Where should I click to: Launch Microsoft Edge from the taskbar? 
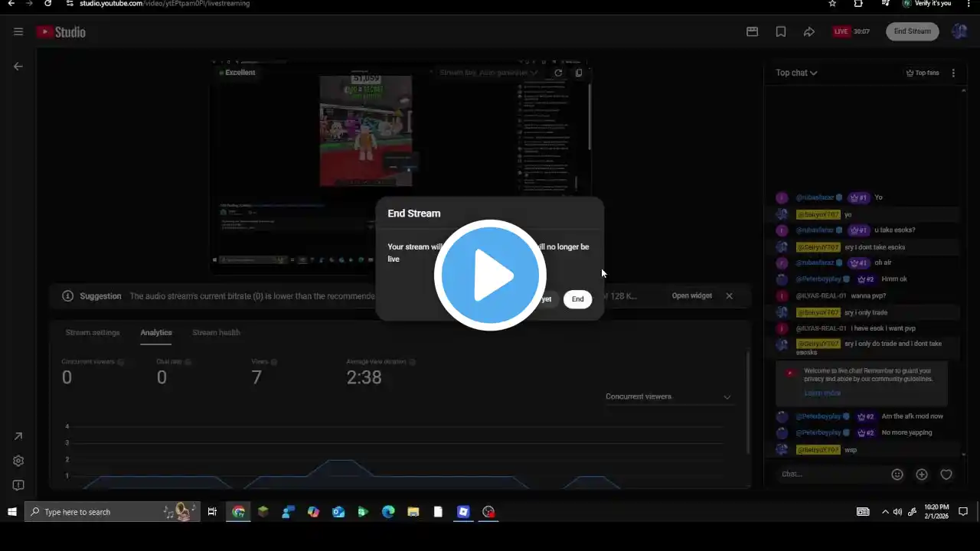(x=388, y=512)
